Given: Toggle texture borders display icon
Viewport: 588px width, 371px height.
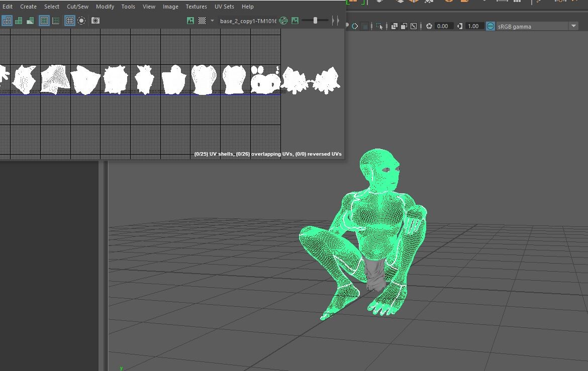Looking at the screenshot, I should coord(44,21).
